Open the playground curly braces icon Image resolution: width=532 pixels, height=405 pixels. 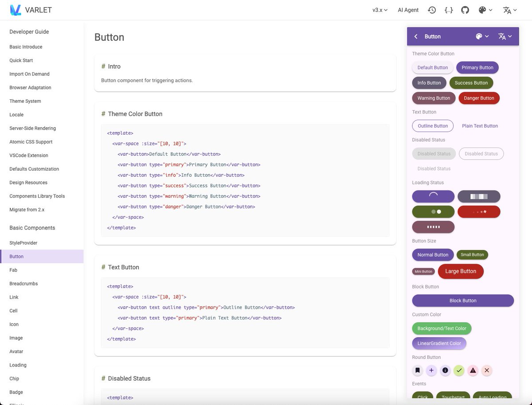(x=449, y=10)
